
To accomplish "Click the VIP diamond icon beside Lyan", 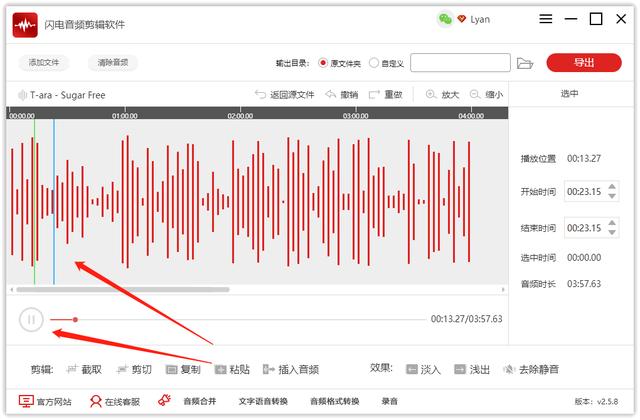I will (462, 19).
